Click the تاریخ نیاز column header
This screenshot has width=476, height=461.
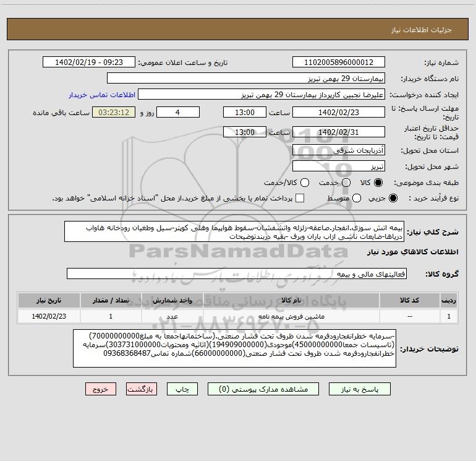tap(49, 300)
